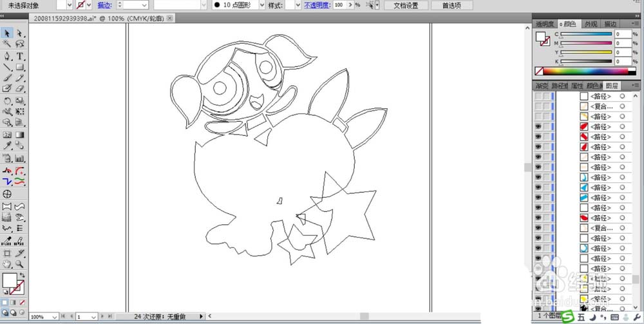Open the 描边 tab in color panel group
The height and width of the screenshot is (324, 644).
(x=611, y=24)
